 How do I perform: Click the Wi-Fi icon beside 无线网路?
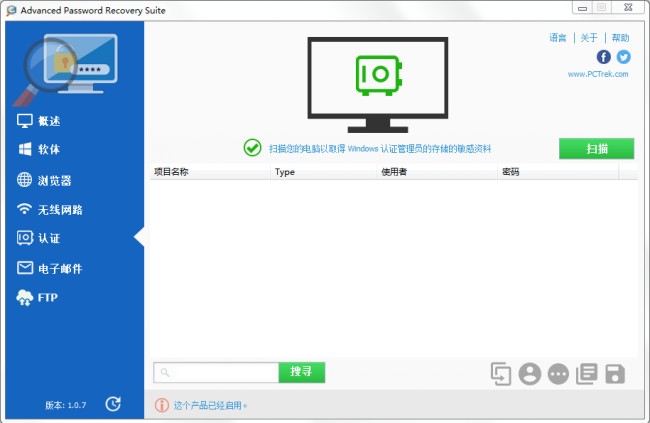click(24, 209)
